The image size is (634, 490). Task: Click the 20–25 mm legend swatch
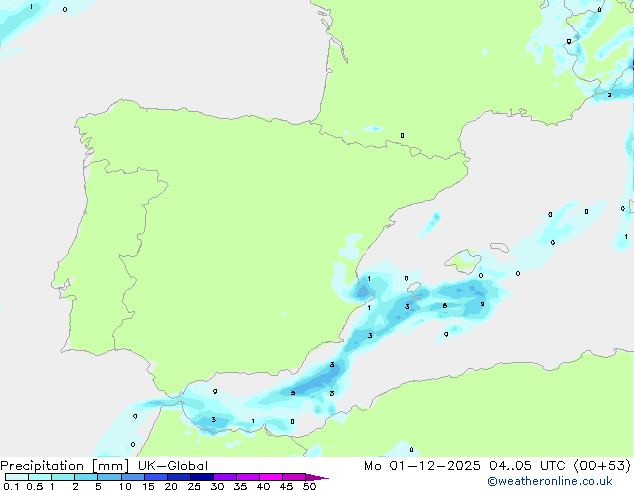(179, 477)
